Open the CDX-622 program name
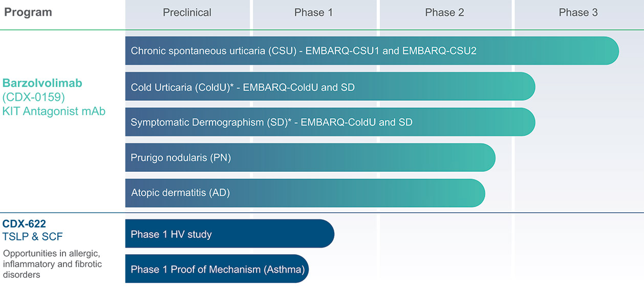Image resolution: width=644 pixels, height=290 pixels. click(x=24, y=224)
